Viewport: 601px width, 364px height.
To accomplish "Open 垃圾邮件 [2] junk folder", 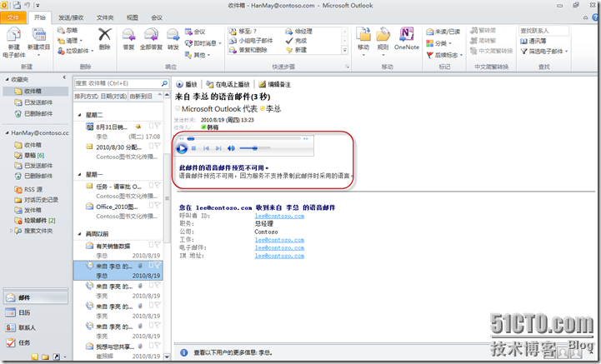I will click(35, 220).
